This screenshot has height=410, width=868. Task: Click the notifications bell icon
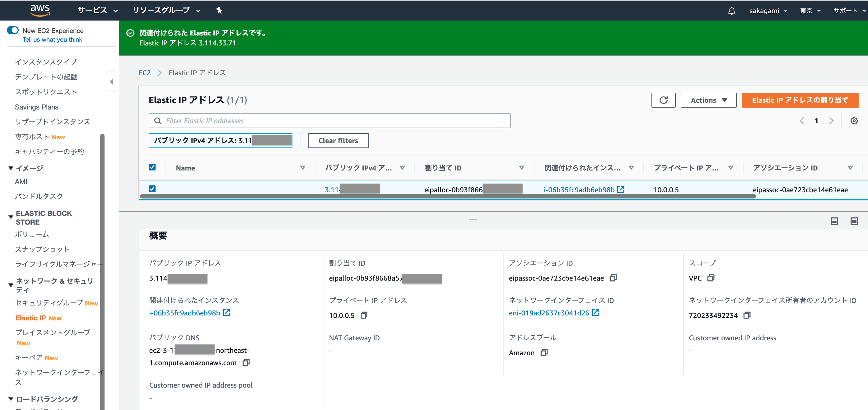731,11
